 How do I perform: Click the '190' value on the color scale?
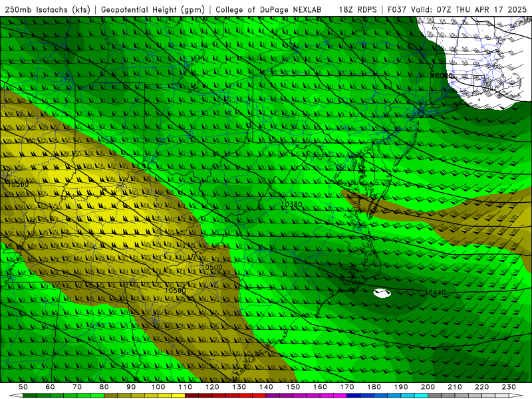401,387
